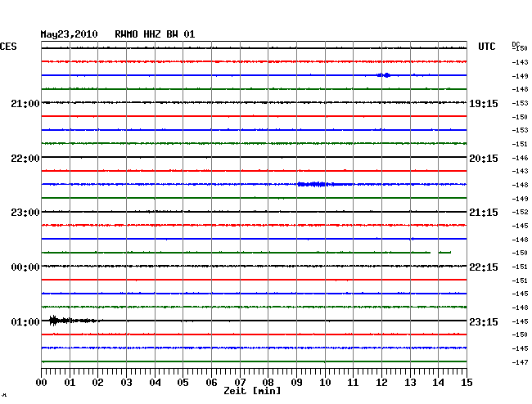Click the DC offset value -152
Screen dimensions: 532x404
point(520,212)
